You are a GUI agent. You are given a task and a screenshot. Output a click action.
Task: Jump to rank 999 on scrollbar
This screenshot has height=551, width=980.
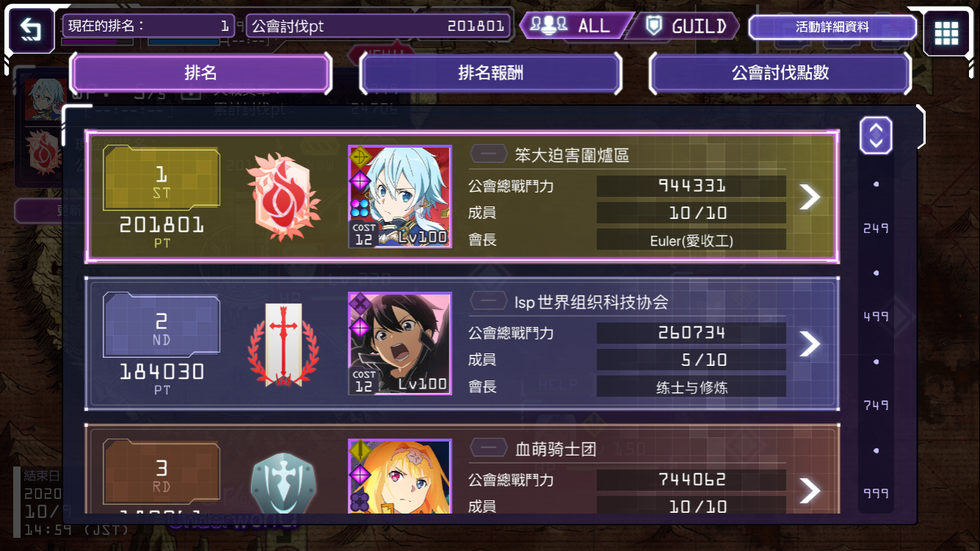[x=876, y=494]
